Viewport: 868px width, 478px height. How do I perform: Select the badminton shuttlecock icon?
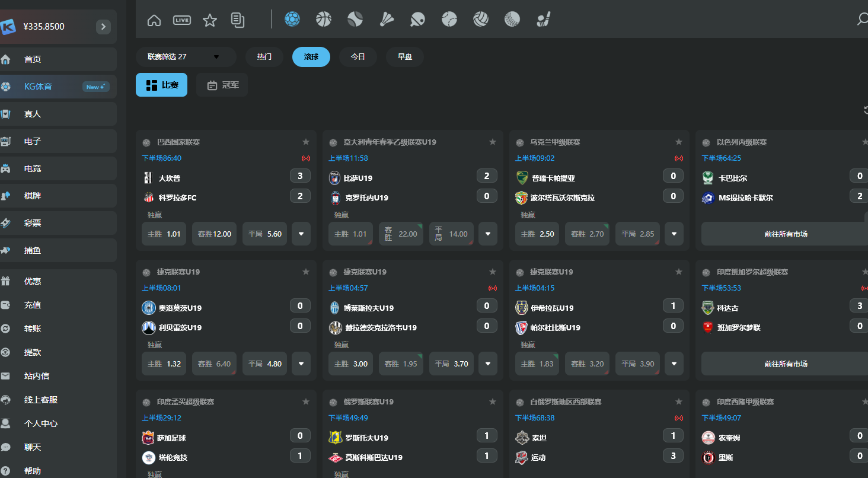(x=387, y=20)
